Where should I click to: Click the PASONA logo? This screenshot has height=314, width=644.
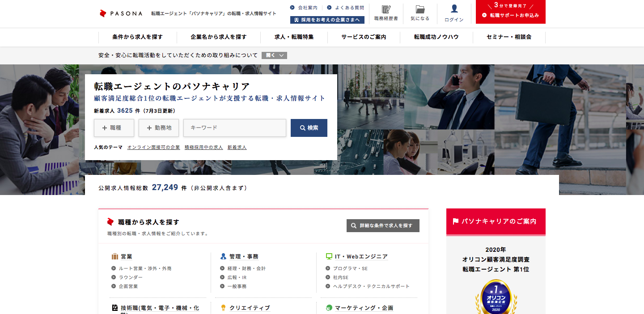(121, 13)
